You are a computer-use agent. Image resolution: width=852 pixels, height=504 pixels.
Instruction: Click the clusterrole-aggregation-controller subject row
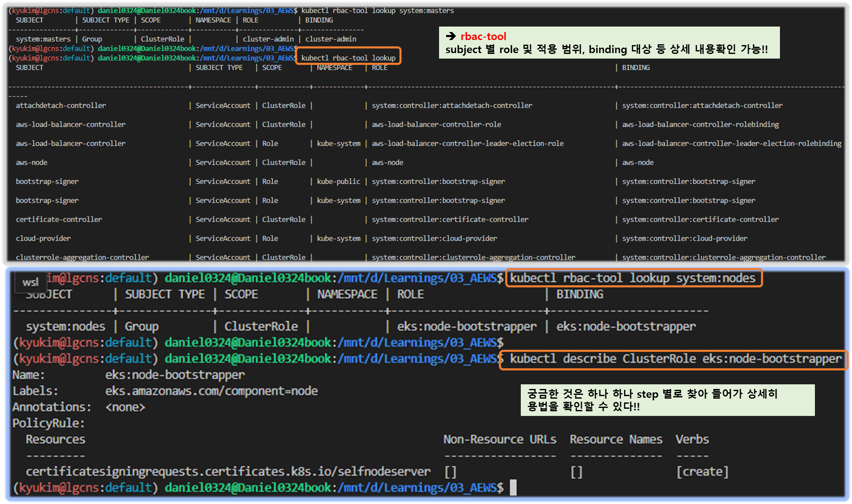click(83, 257)
